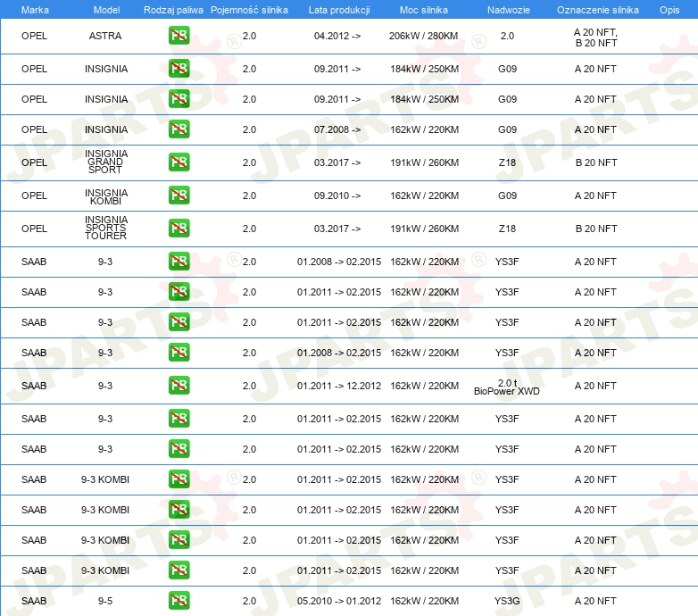Screen dimensions: 698x616
Task: Click the Marka column header
Action: click(x=35, y=10)
